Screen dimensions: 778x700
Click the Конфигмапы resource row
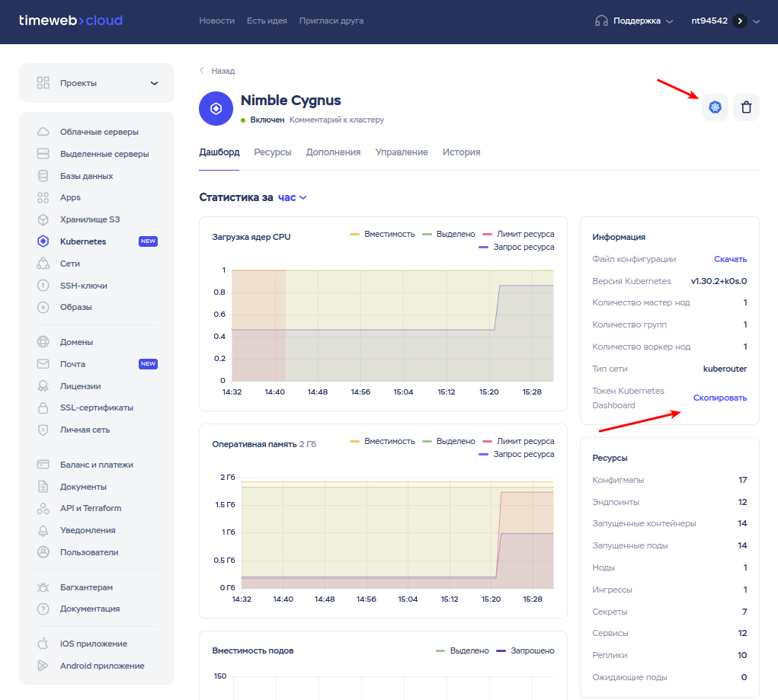[x=669, y=480]
